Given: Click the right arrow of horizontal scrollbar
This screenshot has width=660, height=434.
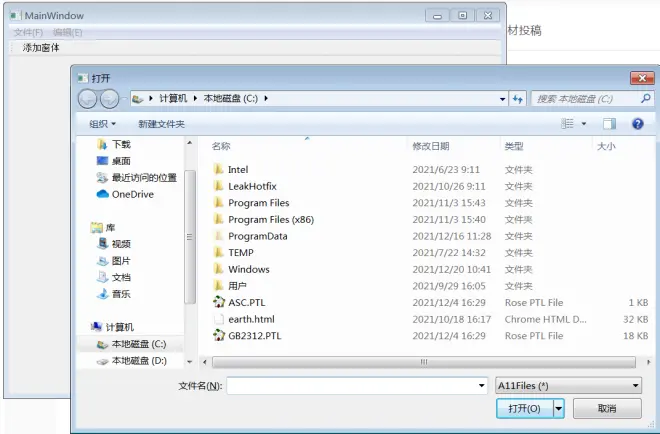Looking at the screenshot, I should (649, 362).
